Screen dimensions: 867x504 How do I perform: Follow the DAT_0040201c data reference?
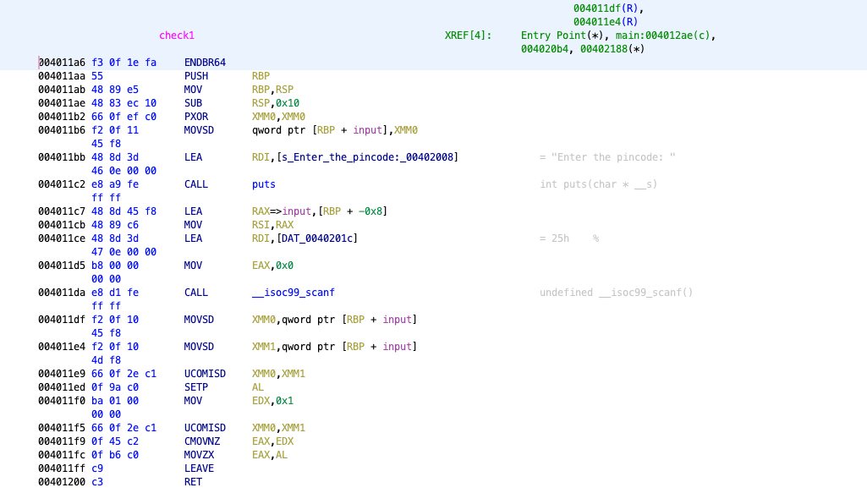(317, 238)
